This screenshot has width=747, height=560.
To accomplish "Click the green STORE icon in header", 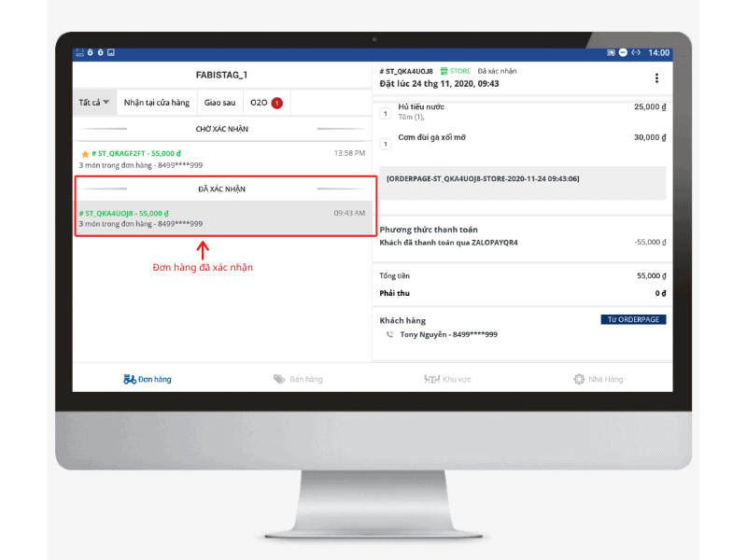I will pyautogui.click(x=444, y=71).
